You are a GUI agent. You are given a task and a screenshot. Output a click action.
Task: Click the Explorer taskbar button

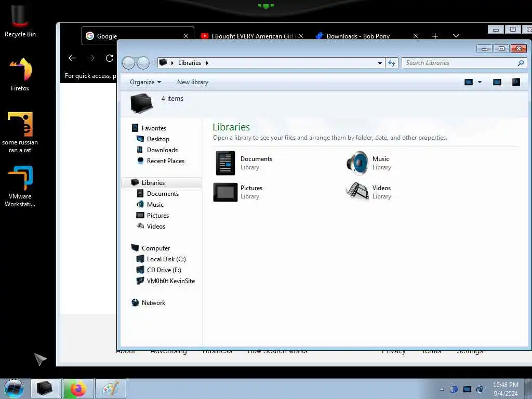[45, 389]
